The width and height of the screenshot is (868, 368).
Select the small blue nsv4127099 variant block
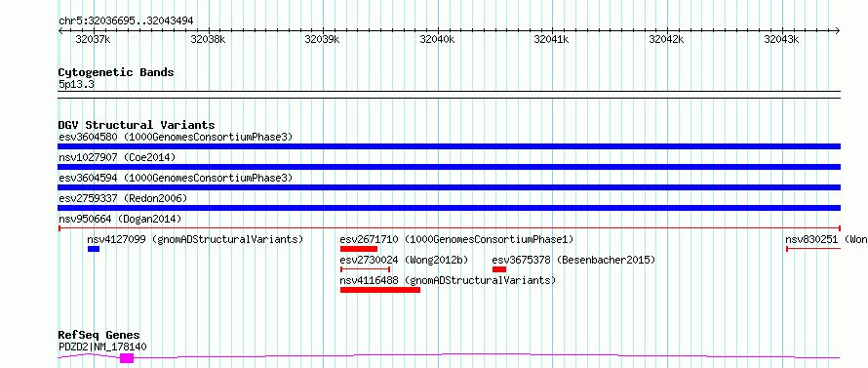pyautogui.click(x=94, y=249)
